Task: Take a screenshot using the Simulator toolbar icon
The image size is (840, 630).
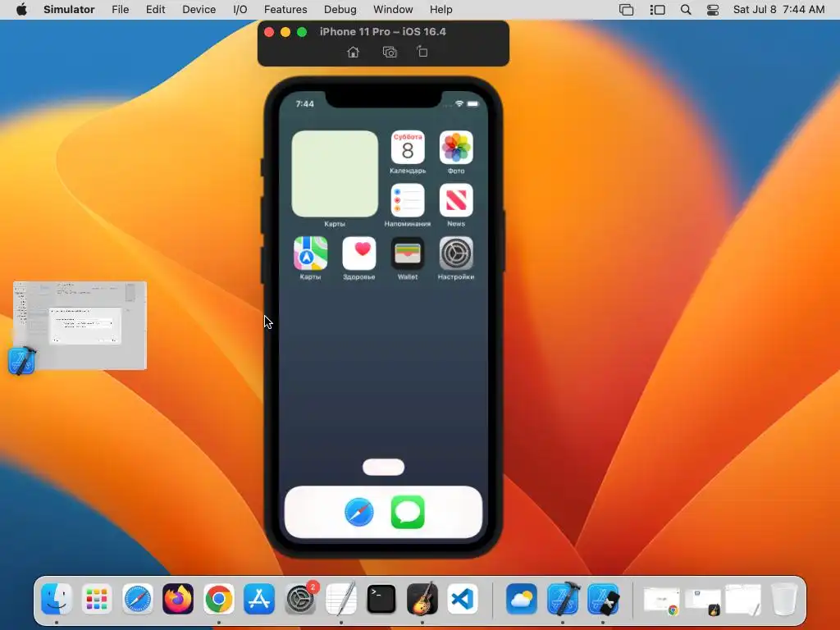Action: click(x=390, y=52)
